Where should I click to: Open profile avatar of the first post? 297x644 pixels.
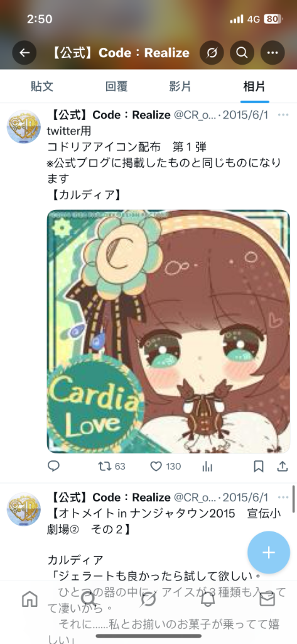[24, 126]
